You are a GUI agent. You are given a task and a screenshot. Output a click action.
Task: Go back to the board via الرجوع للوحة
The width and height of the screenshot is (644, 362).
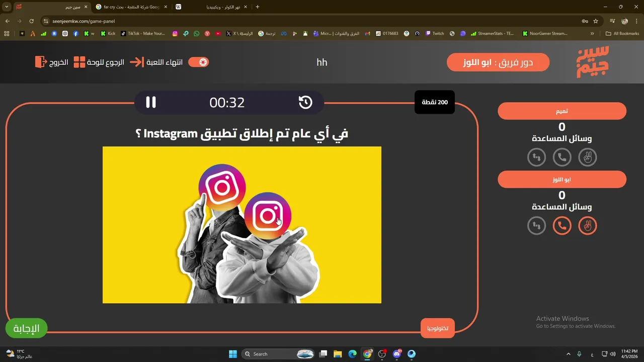pos(99,62)
